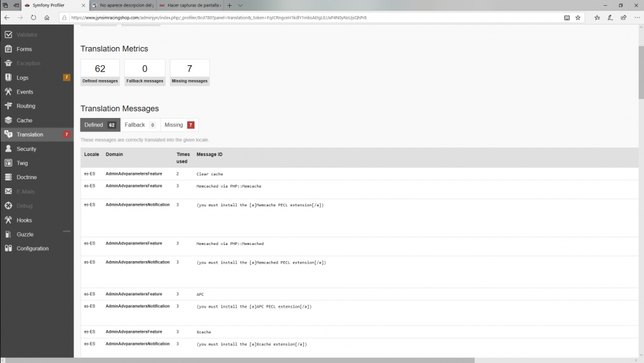Click the 0 Fallback messages metric

point(144,72)
